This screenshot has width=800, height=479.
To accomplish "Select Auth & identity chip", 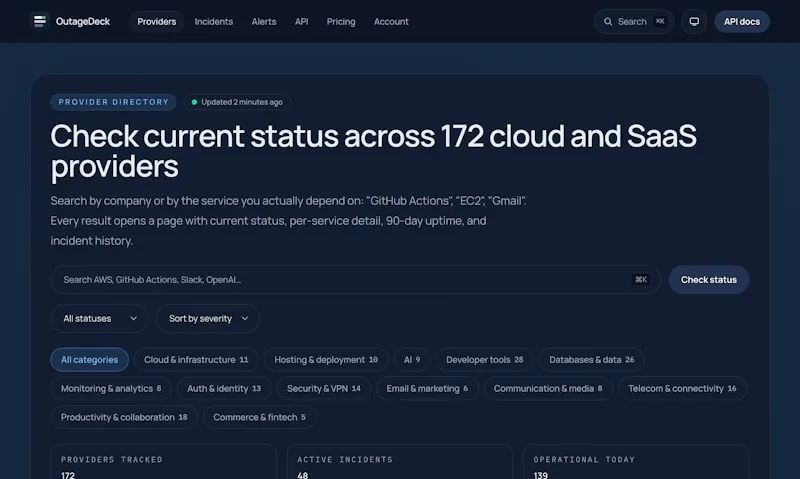I will [x=224, y=389].
